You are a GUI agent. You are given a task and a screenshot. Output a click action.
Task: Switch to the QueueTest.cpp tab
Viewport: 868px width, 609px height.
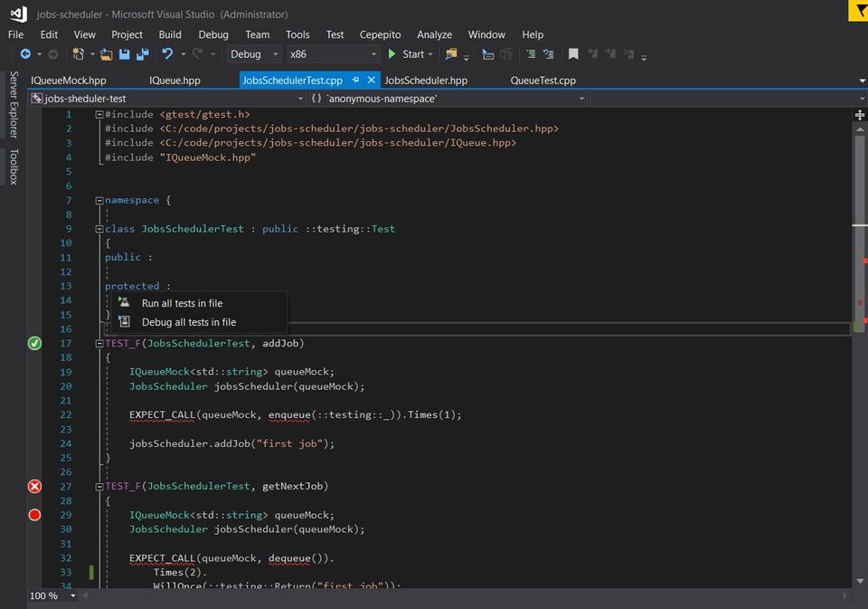coord(543,81)
